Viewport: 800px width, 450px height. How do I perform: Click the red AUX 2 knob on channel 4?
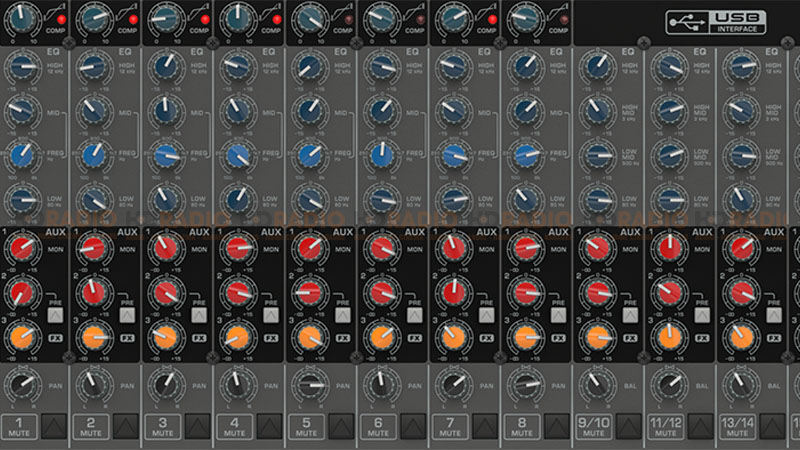coord(238,293)
